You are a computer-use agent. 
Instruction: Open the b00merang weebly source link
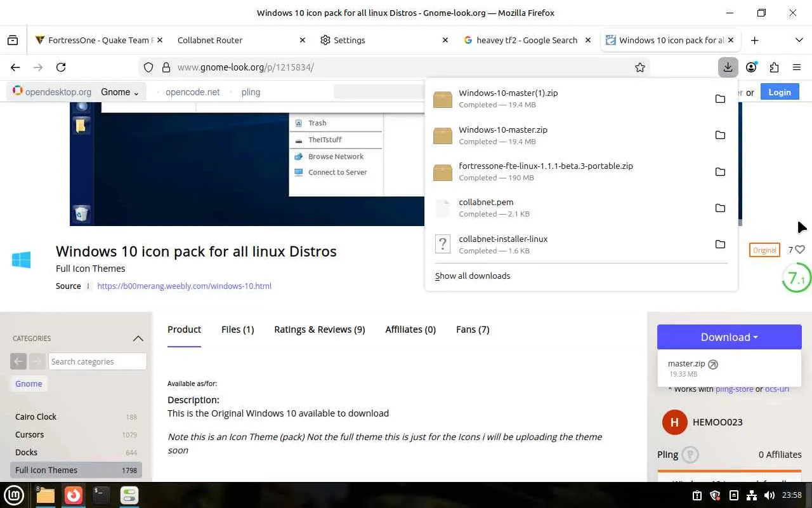pyautogui.click(x=184, y=286)
